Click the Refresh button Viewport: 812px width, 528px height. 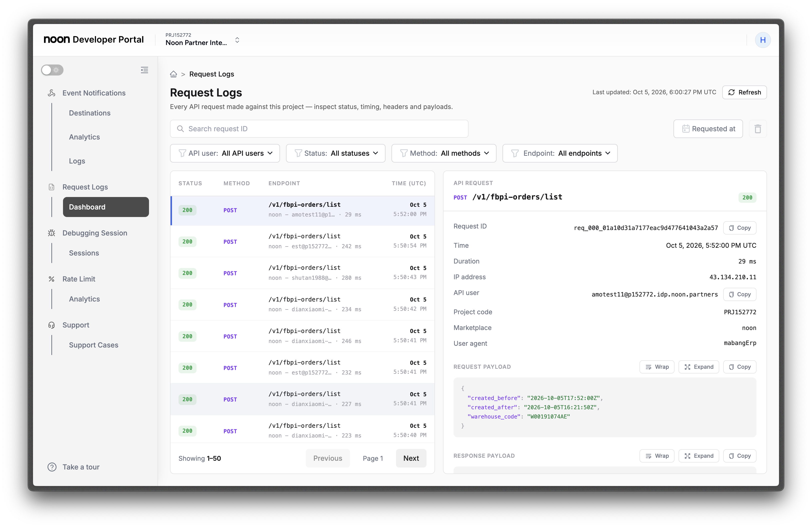(744, 92)
